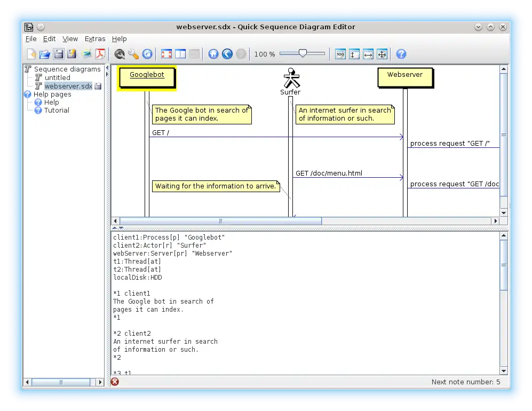Click the 'An internet surfer in search' note

pyautogui.click(x=345, y=114)
